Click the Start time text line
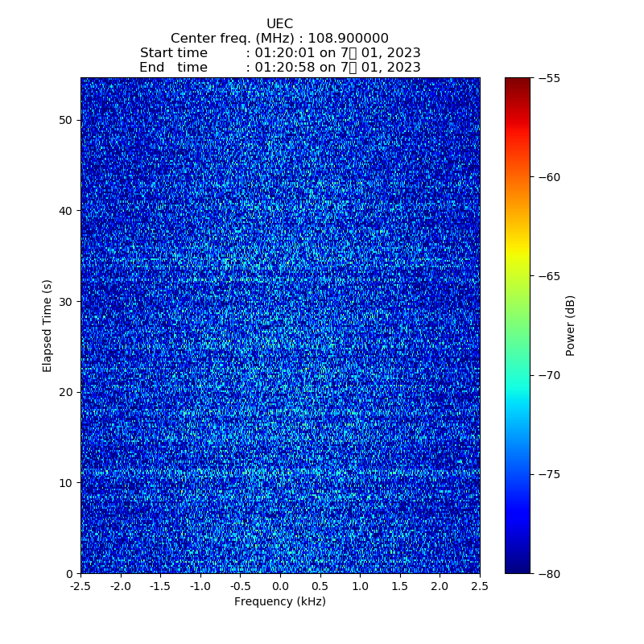 [279, 53]
